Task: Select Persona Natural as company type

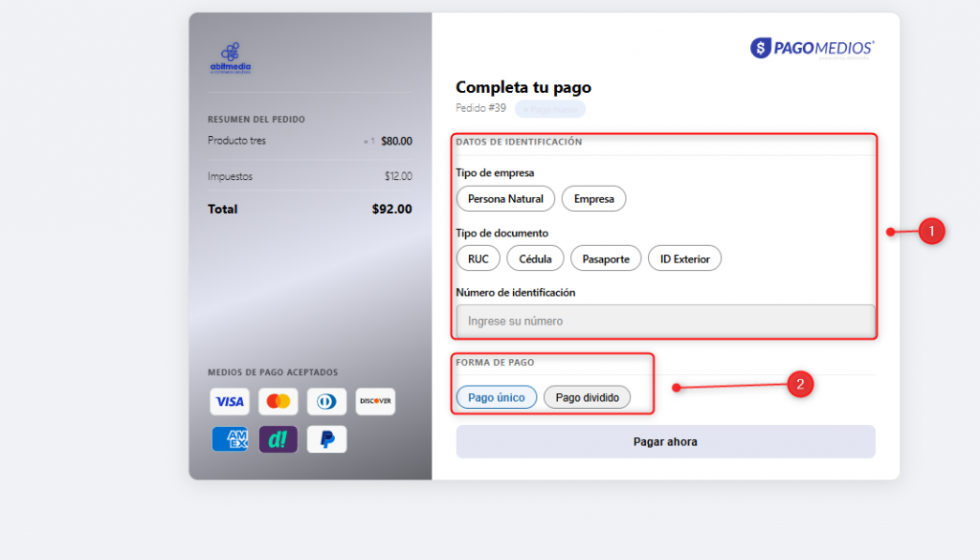Action: click(x=505, y=199)
